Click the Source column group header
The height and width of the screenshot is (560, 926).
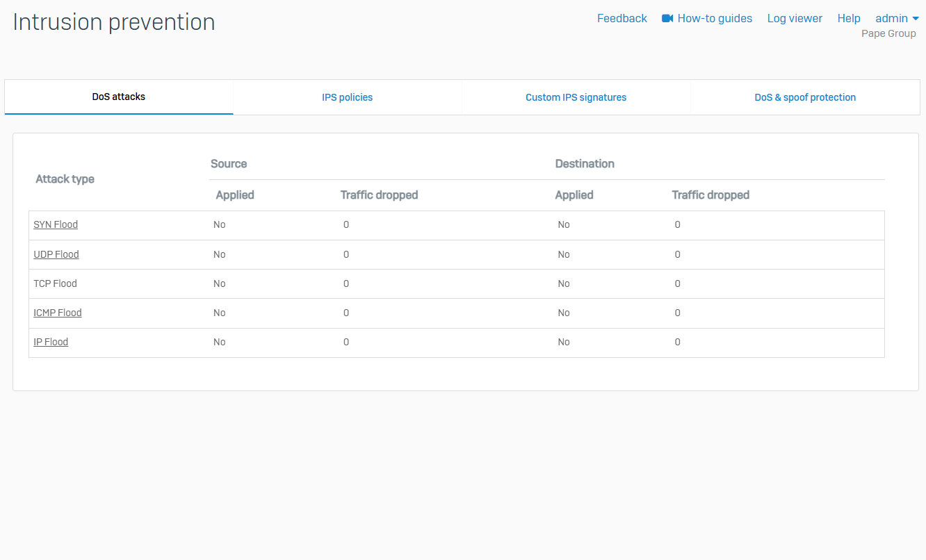click(229, 164)
